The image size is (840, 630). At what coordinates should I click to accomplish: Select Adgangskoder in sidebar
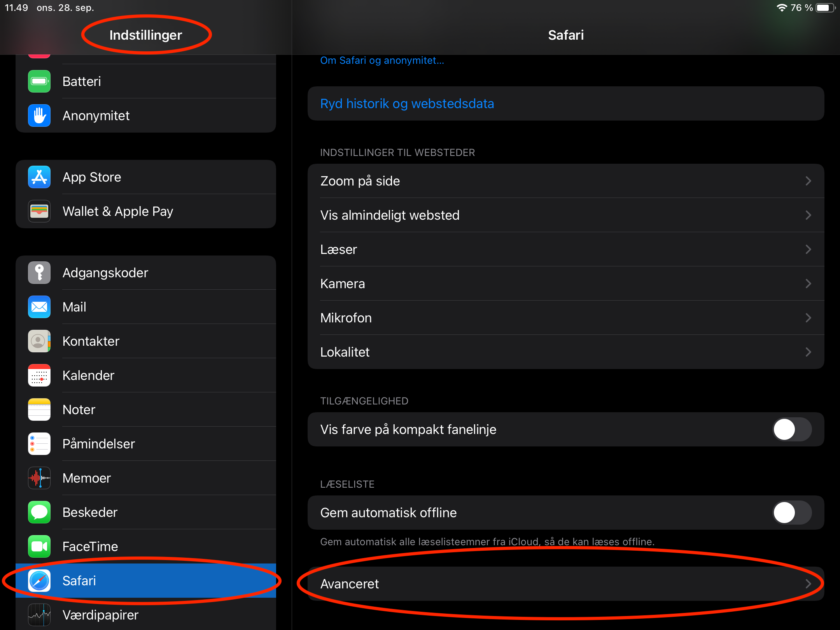click(x=146, y=273)
